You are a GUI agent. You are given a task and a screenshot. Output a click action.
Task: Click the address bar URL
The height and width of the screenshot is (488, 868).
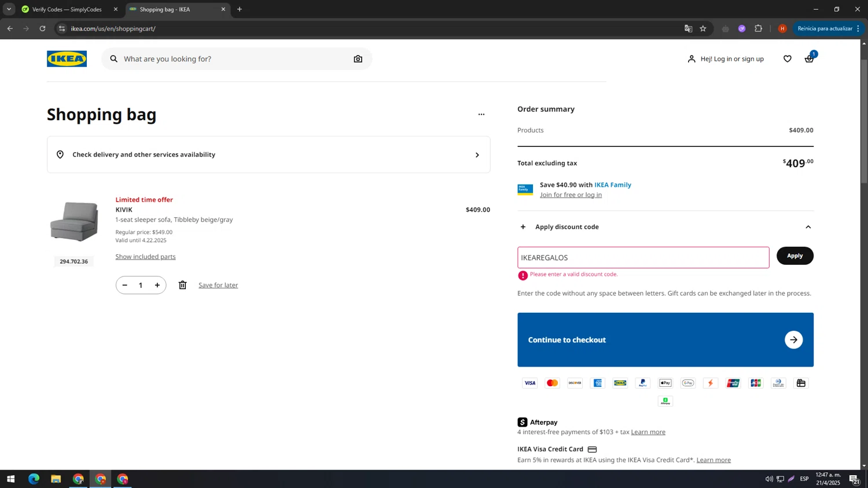pyautogui.click(x=113, y=28)
